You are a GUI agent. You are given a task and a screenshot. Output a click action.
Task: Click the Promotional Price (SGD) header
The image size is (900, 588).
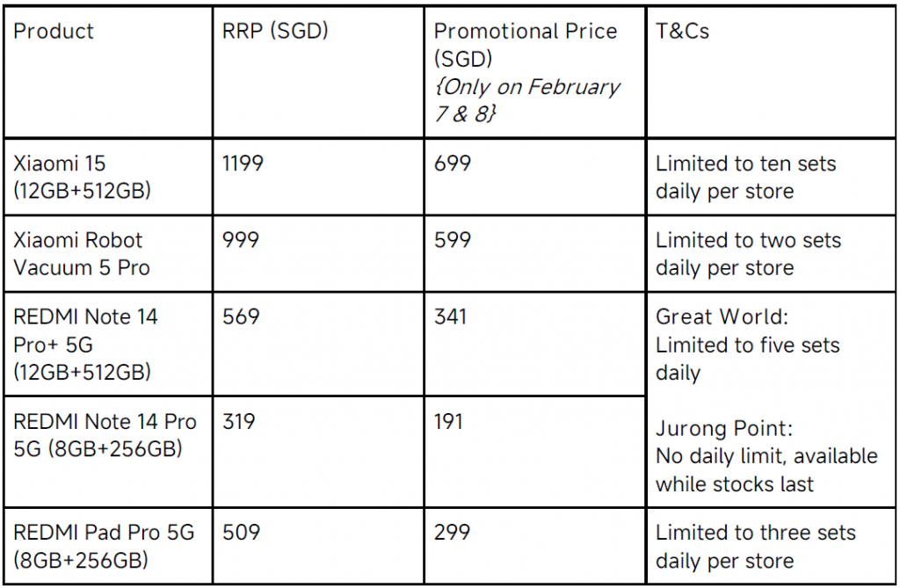[x=535, y=72]
